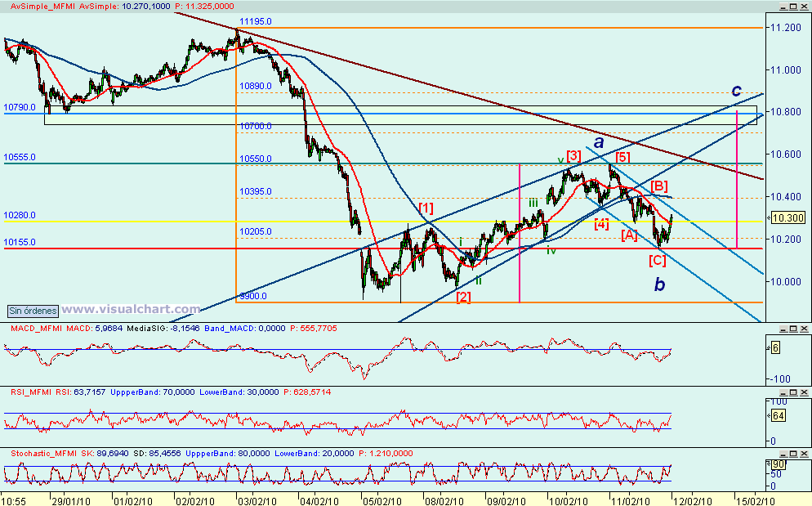Click the AvSimple_MFMI indicator title
812x506 pixels.
click(x=43, y=7)
